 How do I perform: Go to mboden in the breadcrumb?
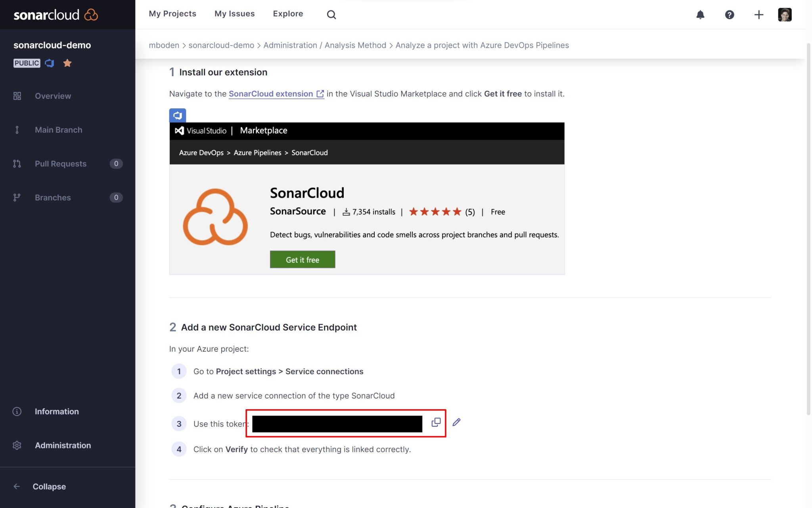pyautogui.click(x=164, y=45)
